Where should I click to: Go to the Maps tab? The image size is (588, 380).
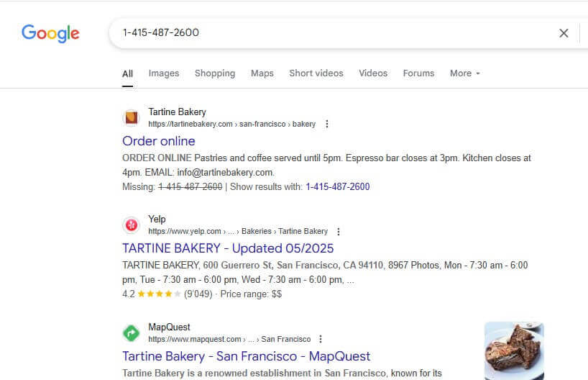262,73
